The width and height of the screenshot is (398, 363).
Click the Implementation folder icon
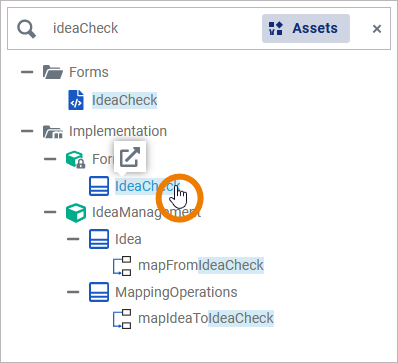tap(53, 131)
